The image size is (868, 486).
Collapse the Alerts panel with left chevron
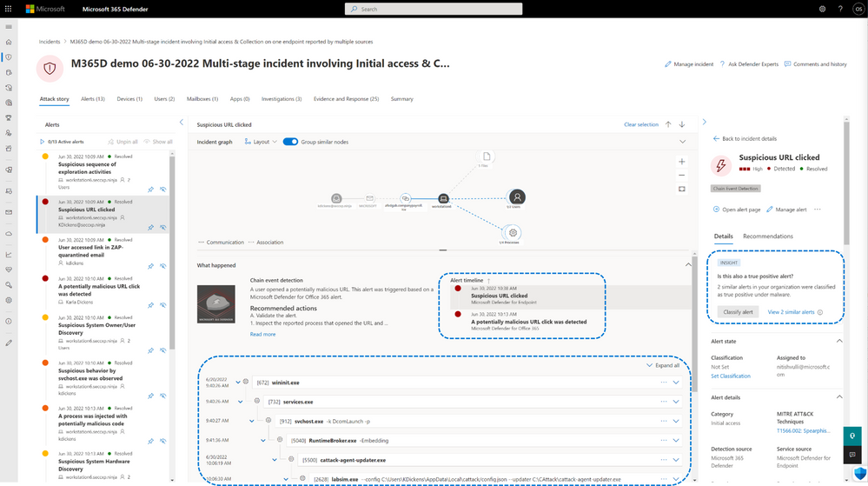(x=182, y=122)
